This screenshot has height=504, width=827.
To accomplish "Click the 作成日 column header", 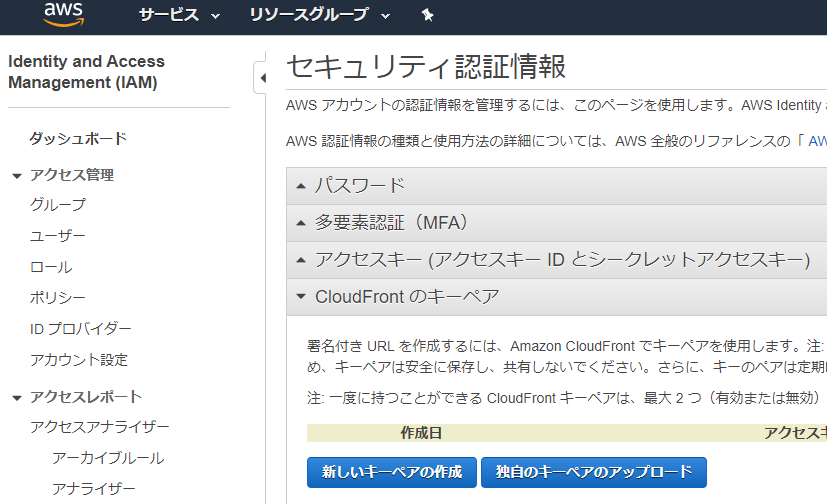I will [x=421, y=433].
